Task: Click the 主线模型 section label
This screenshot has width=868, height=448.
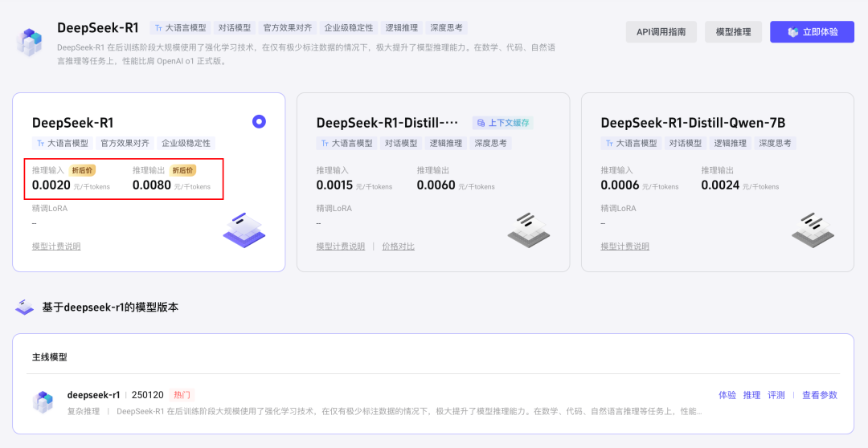Action: coord(49,356)
